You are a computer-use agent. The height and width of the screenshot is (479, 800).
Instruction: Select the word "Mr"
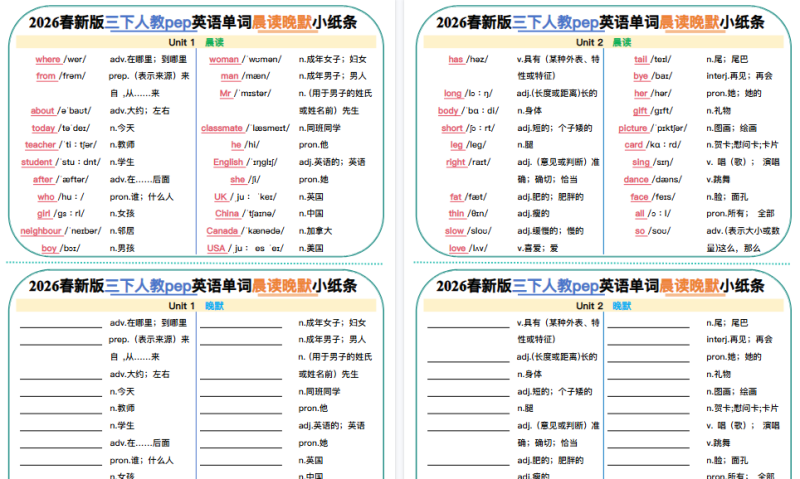click(226, 93)
